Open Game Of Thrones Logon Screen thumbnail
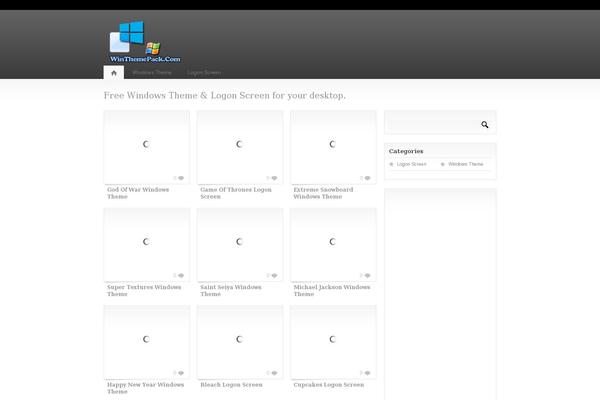The image size is (600, 400). [240, 147]
